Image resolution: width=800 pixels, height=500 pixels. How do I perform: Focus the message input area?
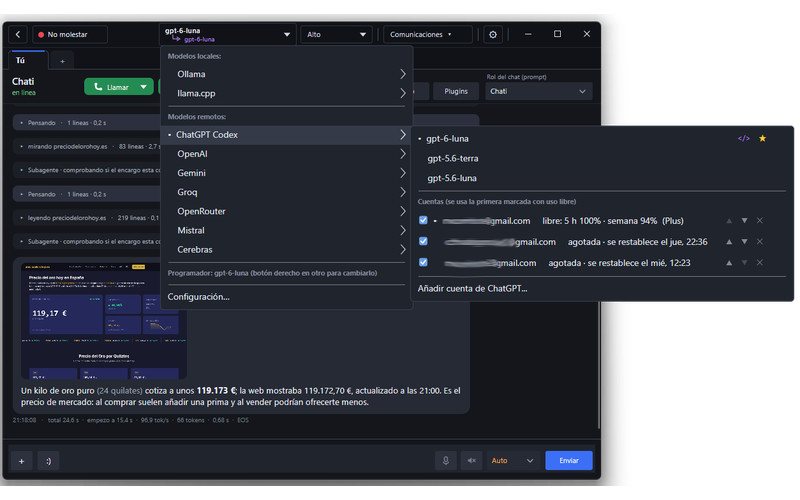247,461
